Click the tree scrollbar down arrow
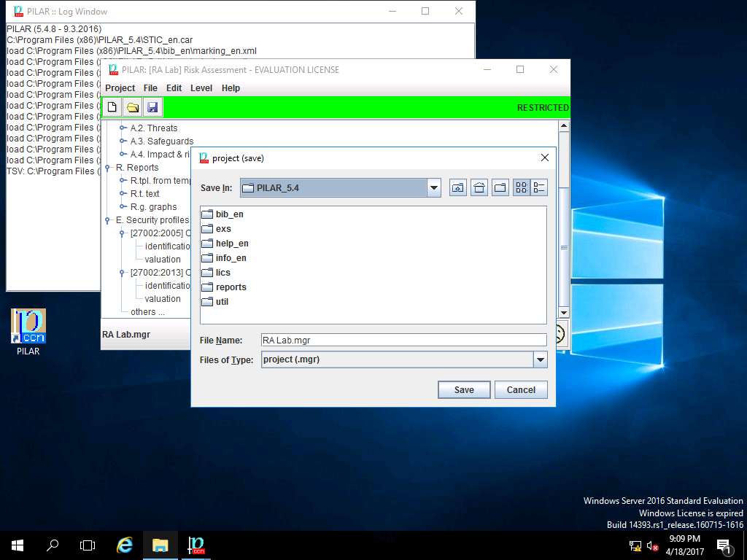Image resolution: width=747 pixels, height=560 pixels. (x=564, y=313)
